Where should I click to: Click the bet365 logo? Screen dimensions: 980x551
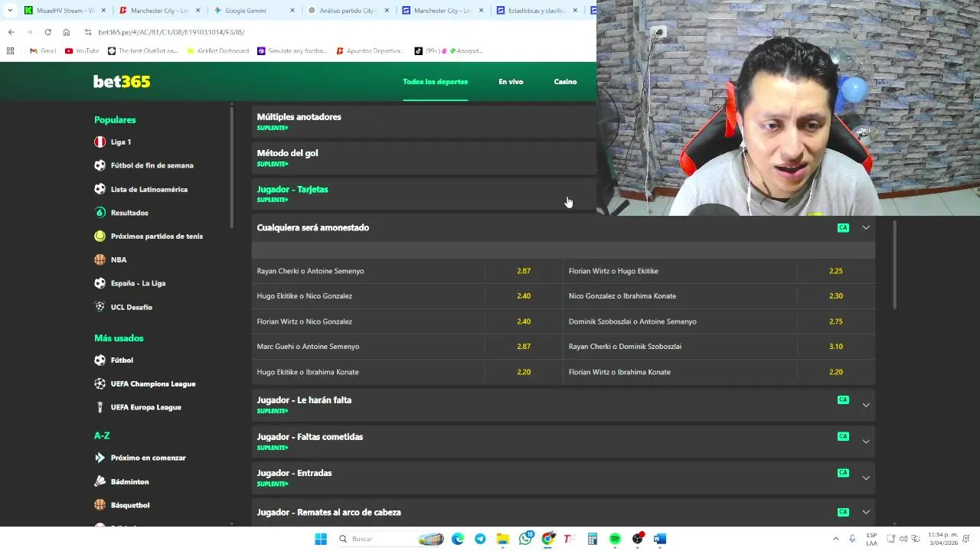tap(122, 81)
